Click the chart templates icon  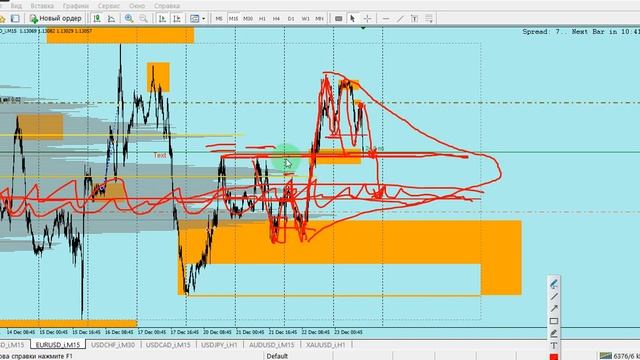tap(194, 18)
